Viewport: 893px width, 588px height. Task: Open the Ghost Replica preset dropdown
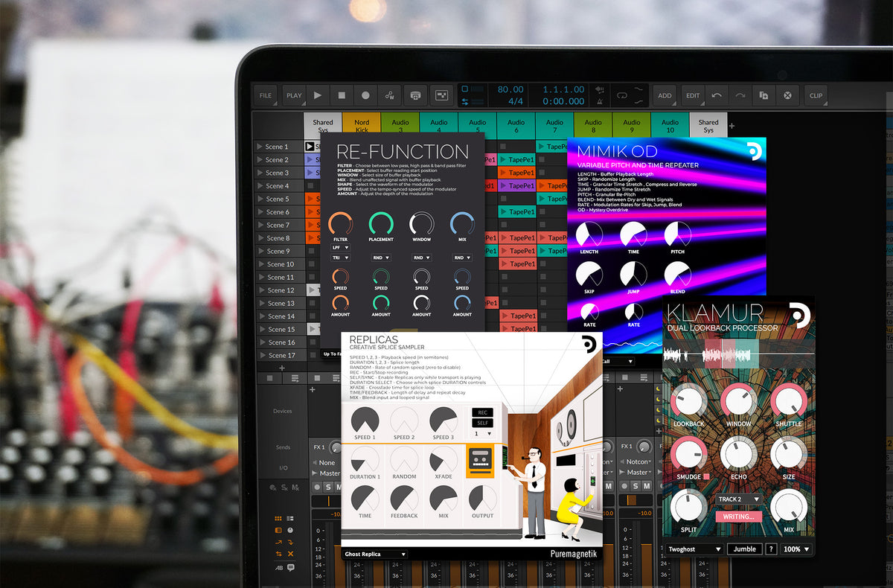coord(374,554)
